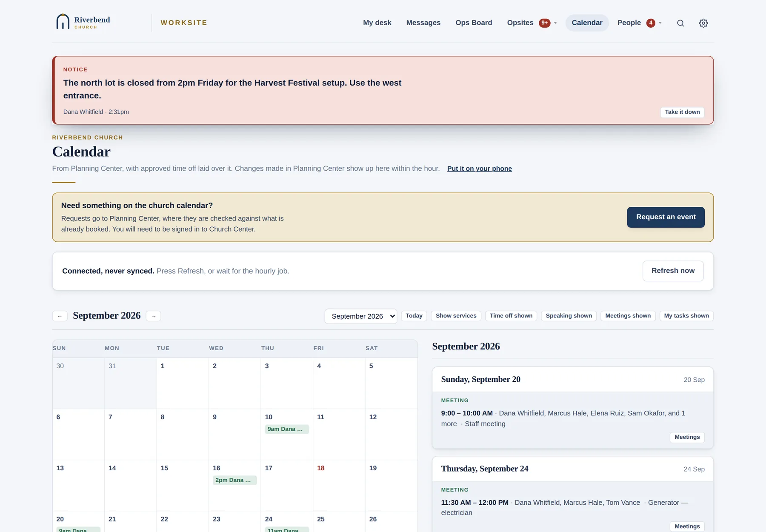766x532 pixels.
Task: Toggle Time off shown filter
Action: 511,316
